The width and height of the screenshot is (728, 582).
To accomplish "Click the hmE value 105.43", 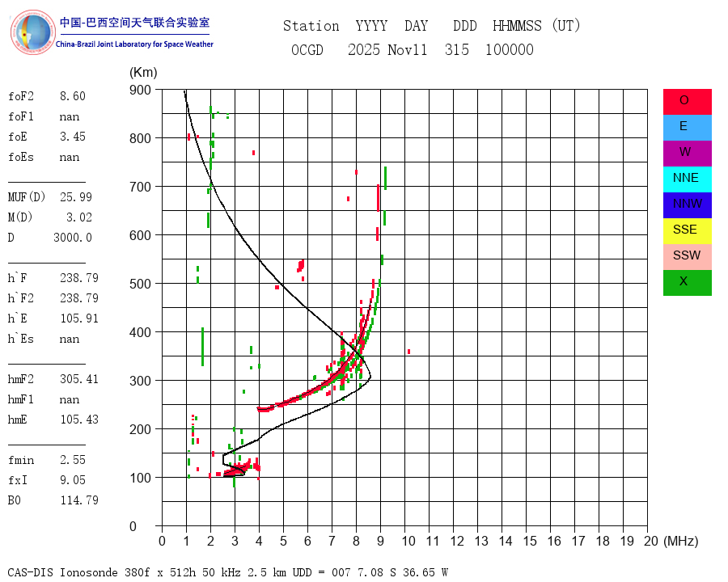I will click(x=79, y=420).
